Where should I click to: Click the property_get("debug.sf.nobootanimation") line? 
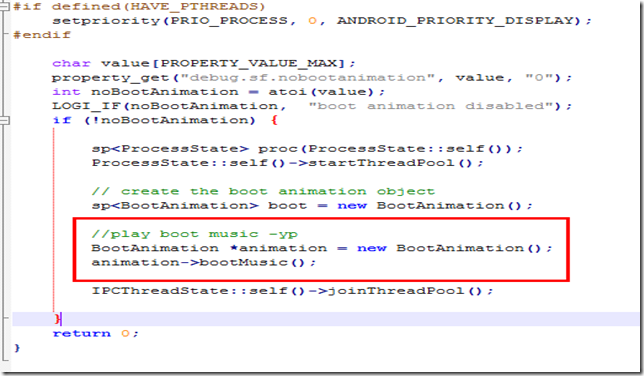312,77
